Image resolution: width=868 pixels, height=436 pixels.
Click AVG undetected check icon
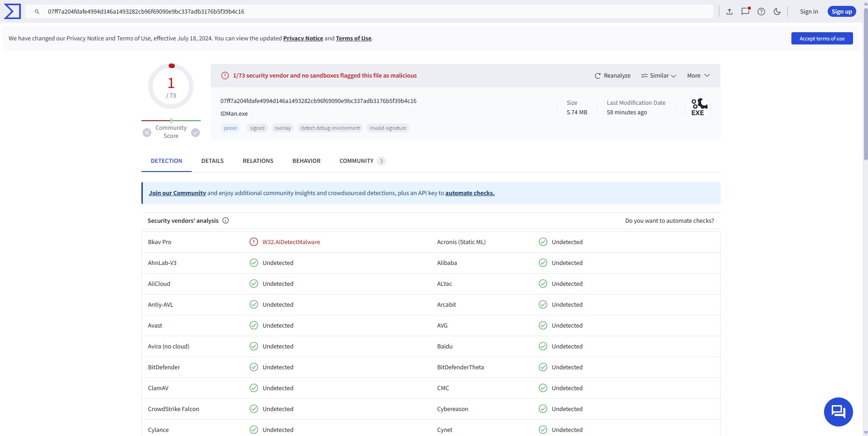[x=543, y=325]
